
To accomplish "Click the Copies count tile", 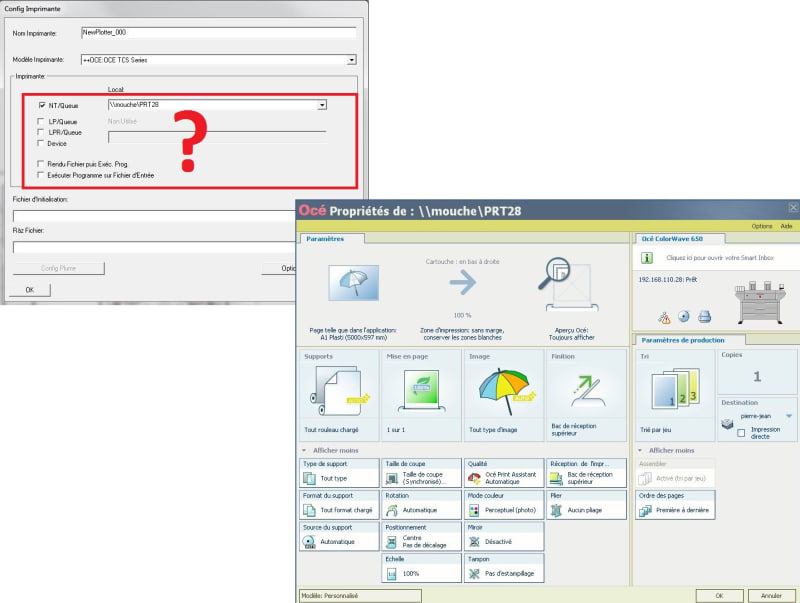I will pyautogui.click(x=757, y=372).
